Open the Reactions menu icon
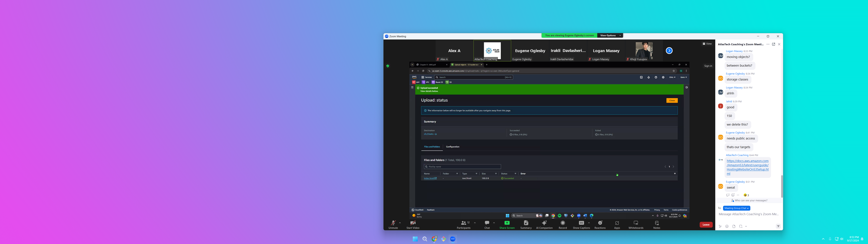 pos(600,223)
